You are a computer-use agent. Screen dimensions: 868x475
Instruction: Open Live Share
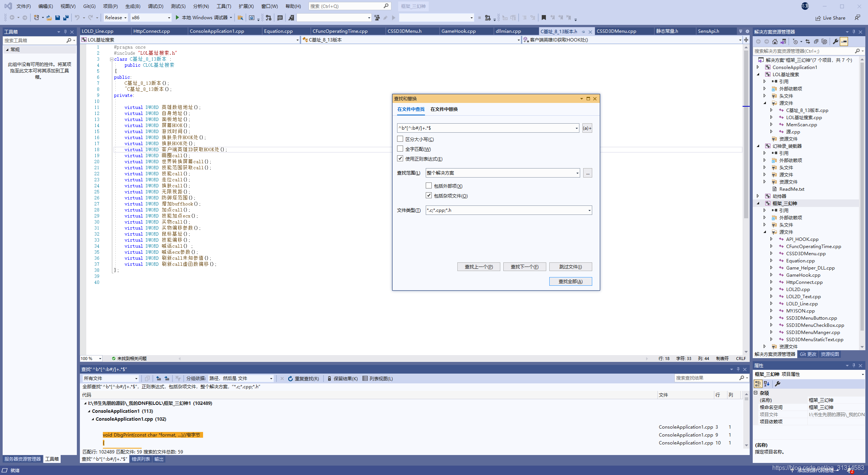(x=830, y=18)
